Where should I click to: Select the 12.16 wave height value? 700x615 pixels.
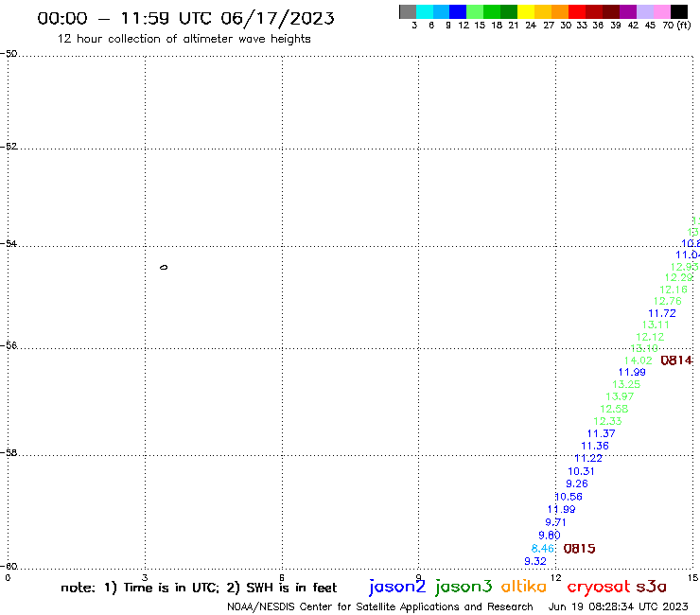(674, 290)
